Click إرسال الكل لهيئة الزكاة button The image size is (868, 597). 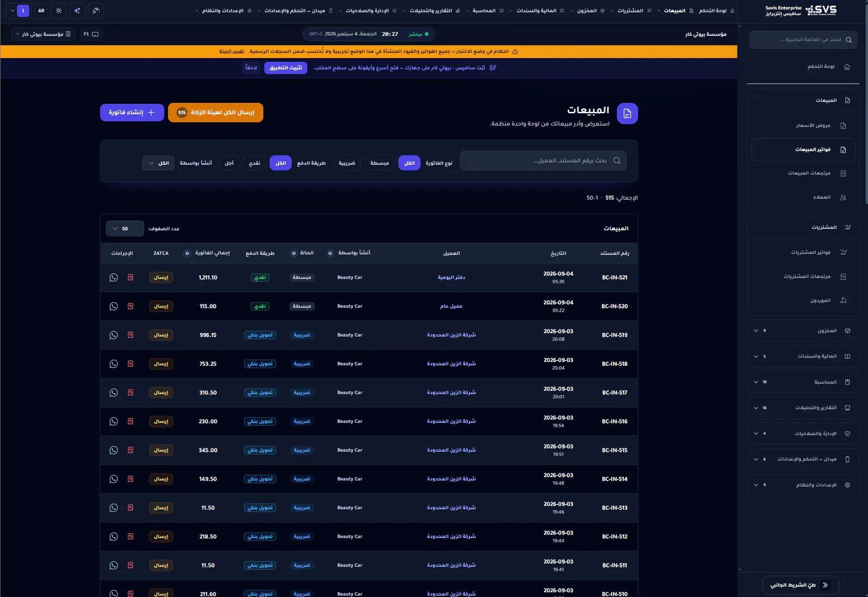pyautogui.click(x=216, y=112)
